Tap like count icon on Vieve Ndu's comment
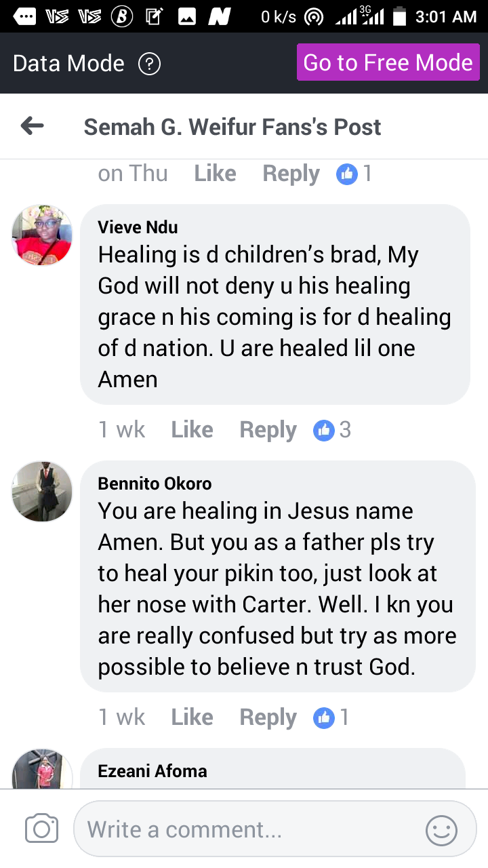This screenshot has height=868, width=488. click(x=324, y=430)
